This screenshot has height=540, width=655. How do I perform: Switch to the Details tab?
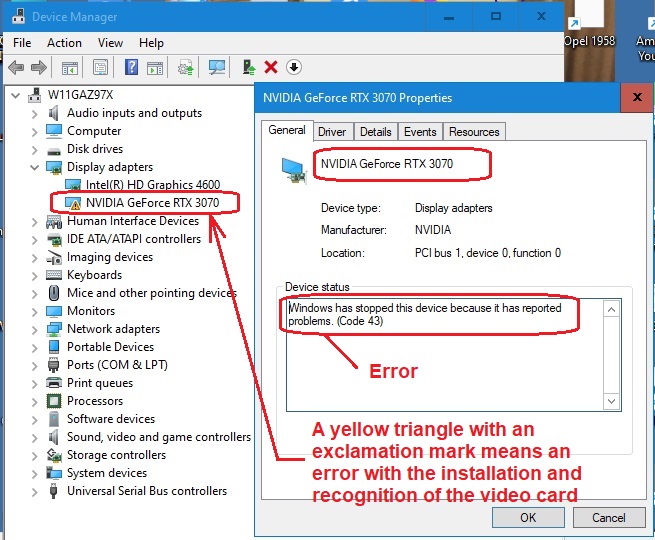376,132
